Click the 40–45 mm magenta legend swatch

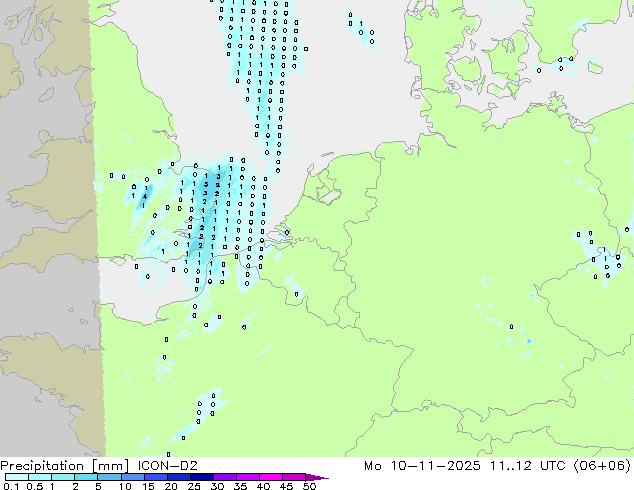coord(271,477)
